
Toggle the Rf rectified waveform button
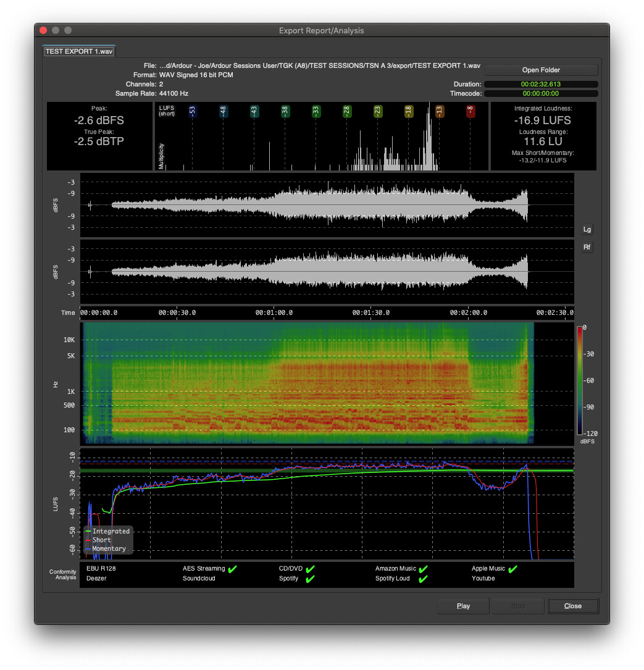click(x=587, y=248)
